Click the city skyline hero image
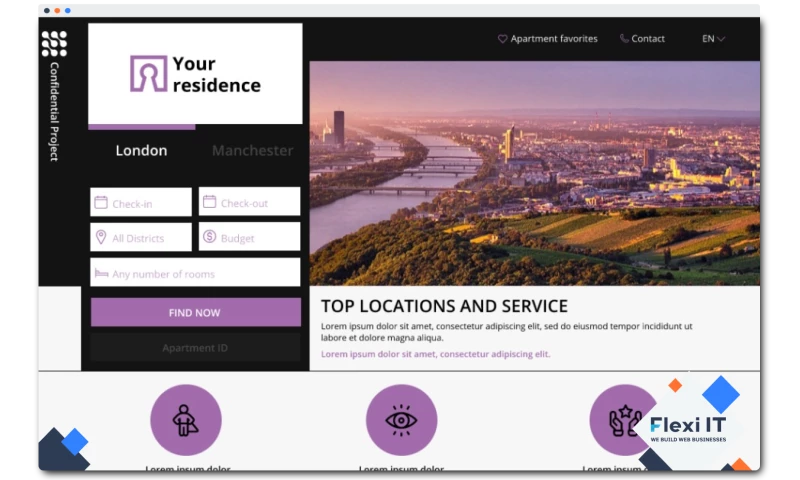Screen dimensions: 800x480 [x=535, y=173]
